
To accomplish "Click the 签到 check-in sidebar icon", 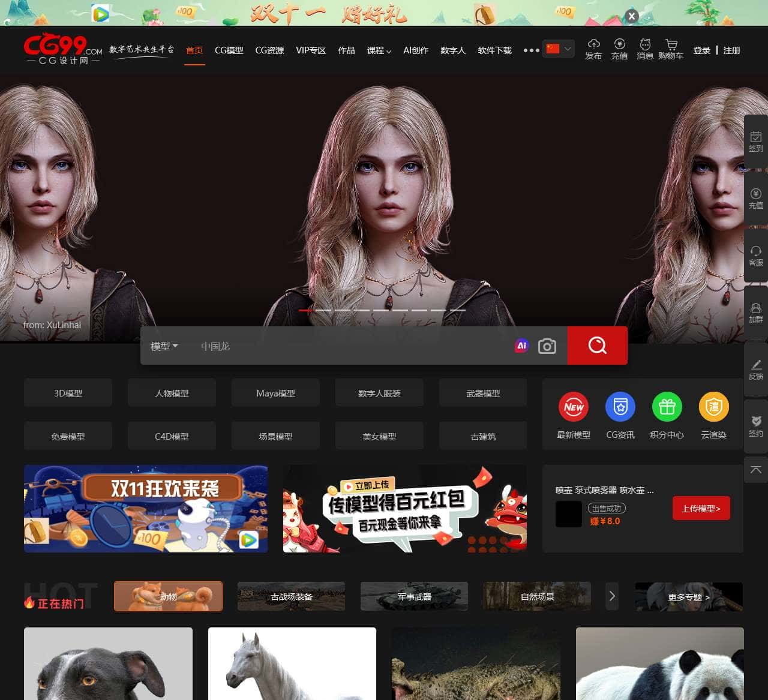I will [x=756, y=142].
